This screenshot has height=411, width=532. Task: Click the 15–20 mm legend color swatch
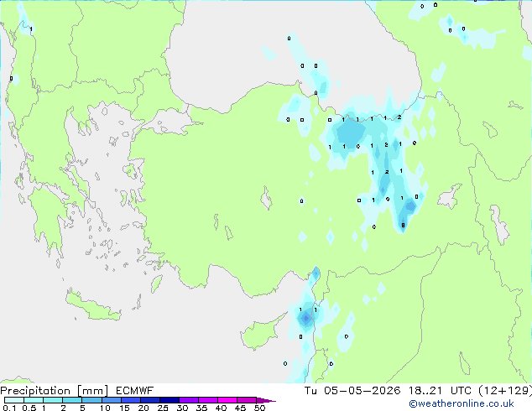[x=131, y=400]
